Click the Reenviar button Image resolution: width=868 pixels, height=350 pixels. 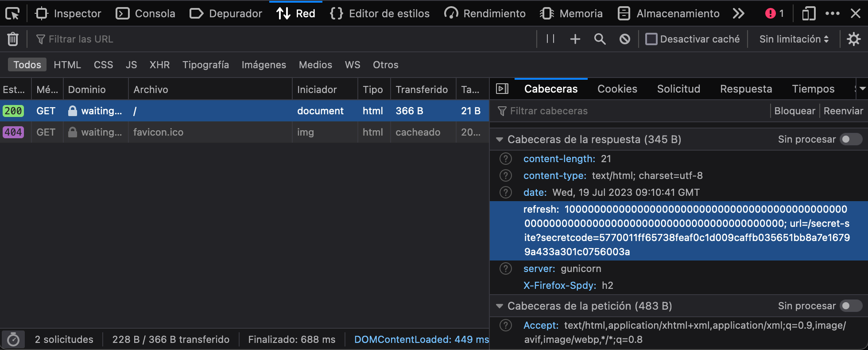843,111
